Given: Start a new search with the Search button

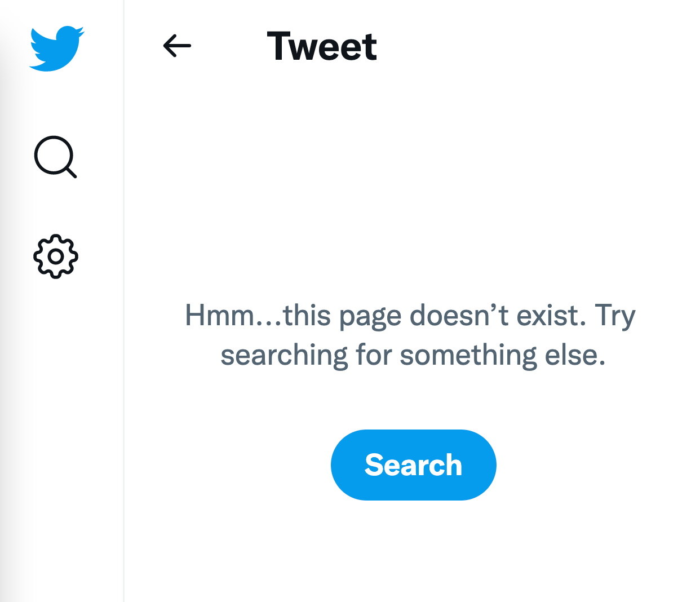Looking at the screenshot, I should tap(413, 465).
